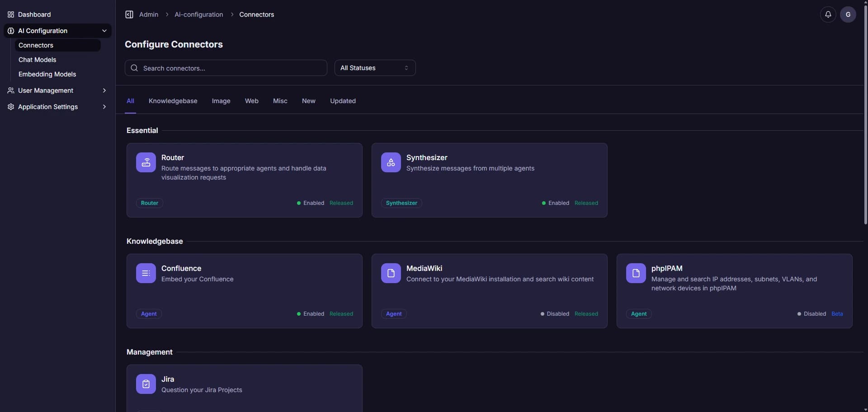868x412 pixels.
Task: Switch to the Knowledgebase tab
Action: click(173, 101)
